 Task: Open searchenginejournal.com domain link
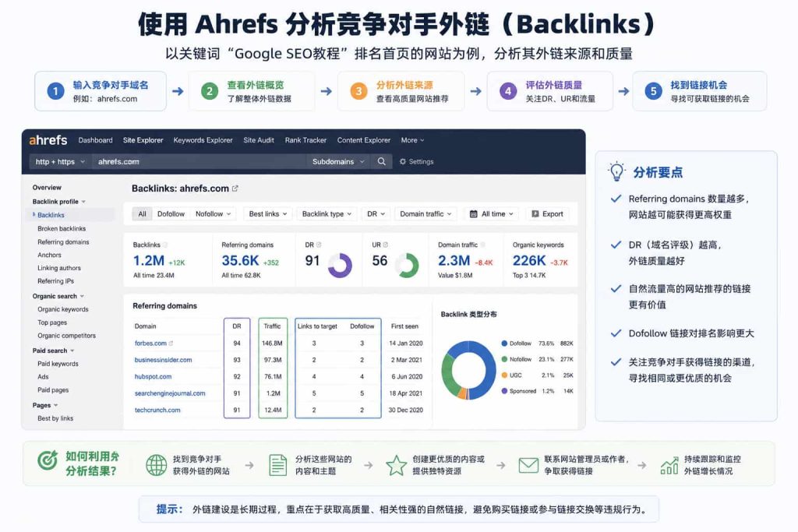tap(170, 393)
